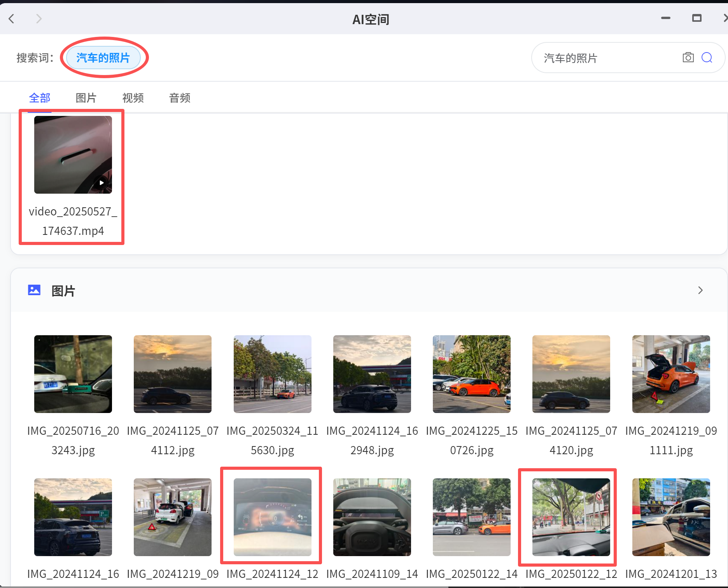Switch to the 图片 tab
Screen dimensions: 728x588
click(x=86, y=98)
